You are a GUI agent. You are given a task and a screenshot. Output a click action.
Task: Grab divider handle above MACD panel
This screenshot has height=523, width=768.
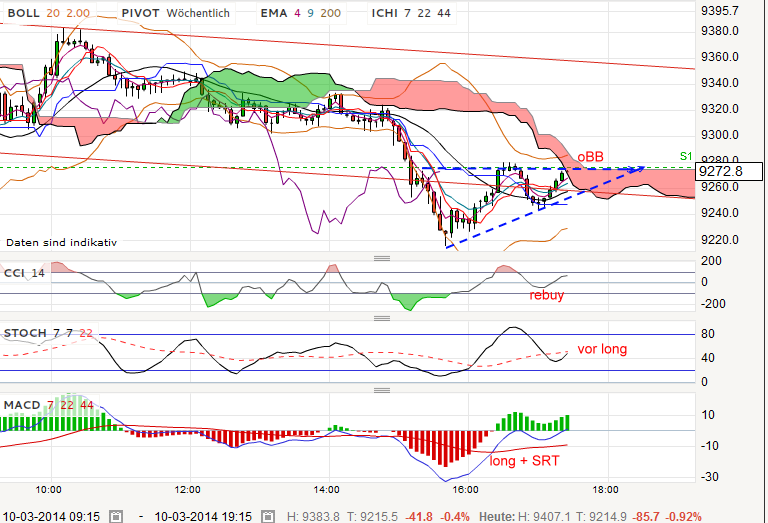[x=382, y=390]
